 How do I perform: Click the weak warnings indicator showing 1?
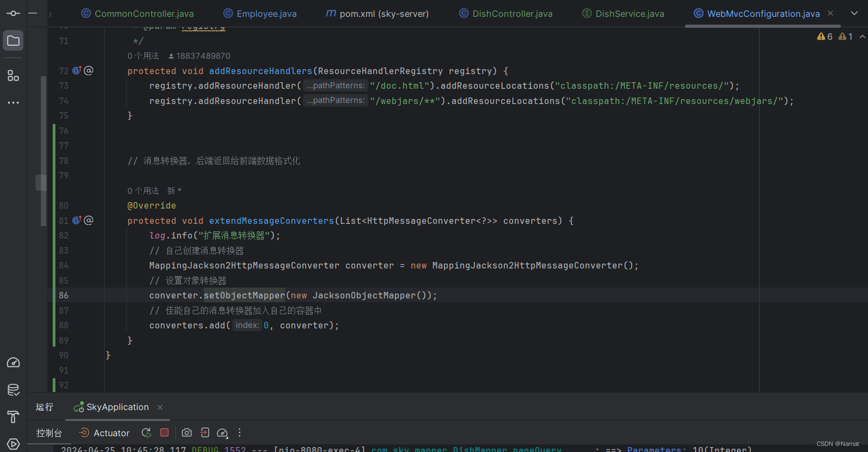tap(846, 36)
